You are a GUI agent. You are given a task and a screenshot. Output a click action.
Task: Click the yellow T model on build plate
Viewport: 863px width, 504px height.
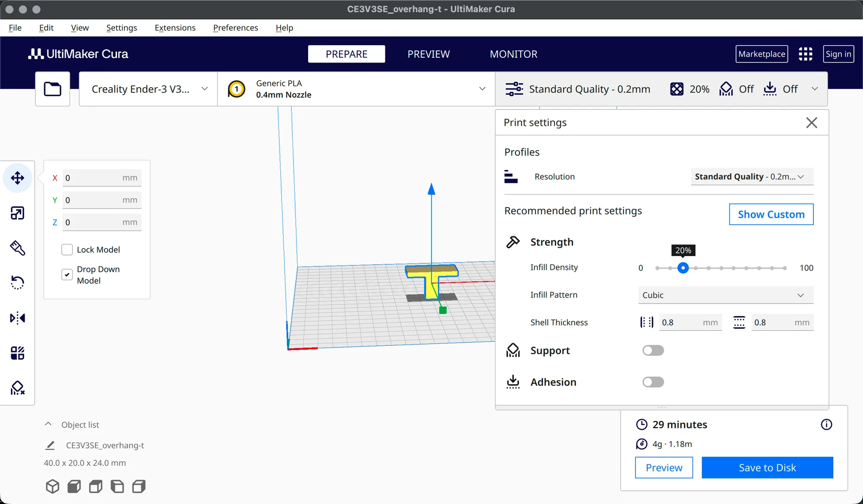(431, 281)
